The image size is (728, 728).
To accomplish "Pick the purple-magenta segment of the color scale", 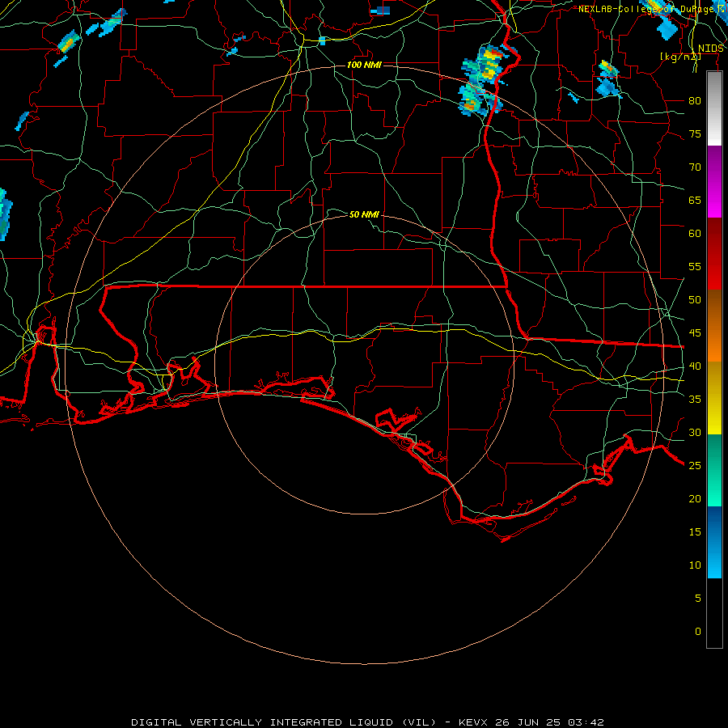I will [x=714, y=181].
